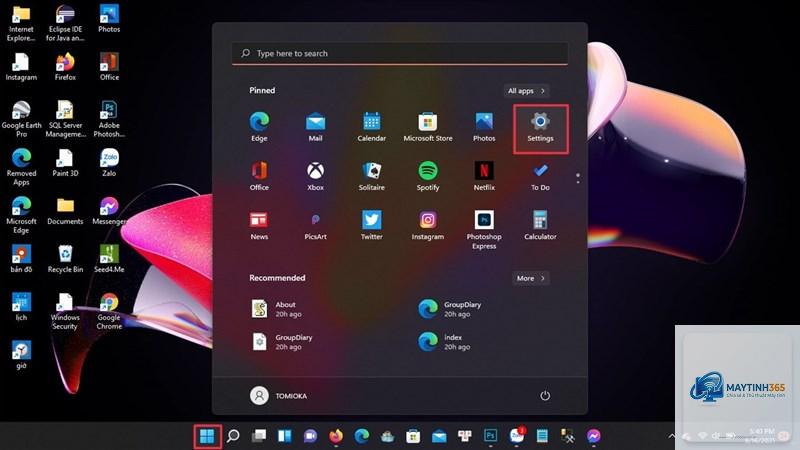Open Settings from pinned apps
This screenshot has width=800, height=450.
(540, 128)
